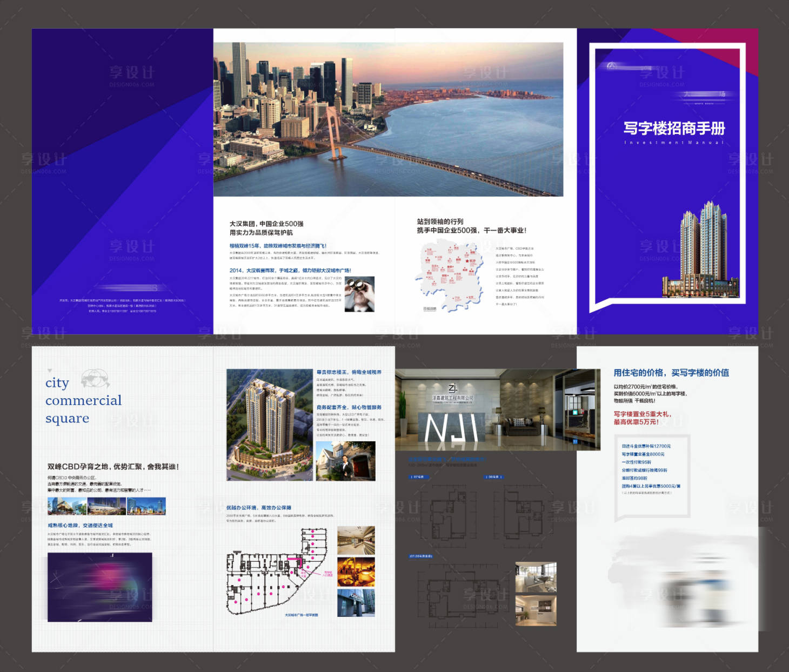Click the small triangle marker above 'city'
The width and height of the screenshot is (789, 672).
(x=50, y=370)
